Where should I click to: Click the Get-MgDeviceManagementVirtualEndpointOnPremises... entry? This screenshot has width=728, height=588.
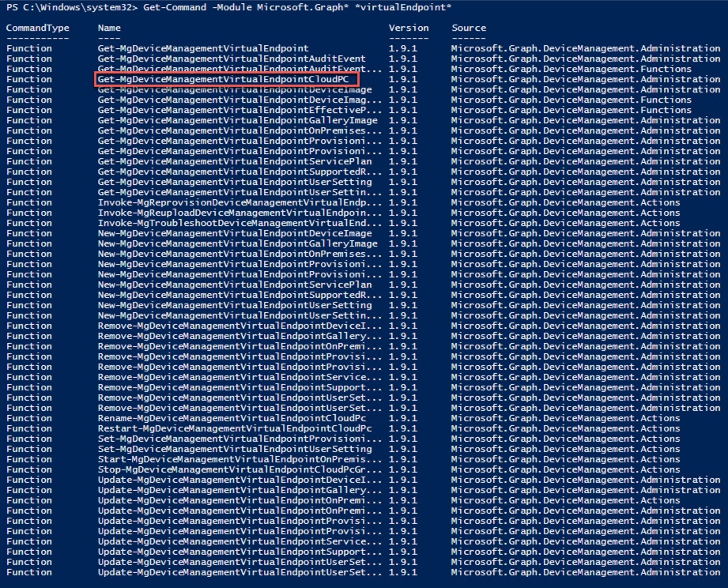tap(240, 130)
